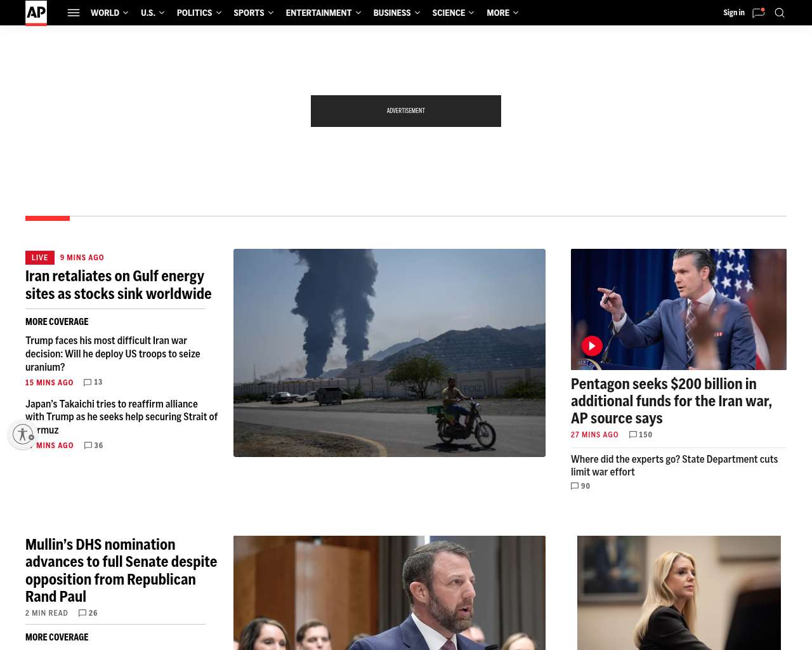Expand the Sports menu chevron
The width and height of the screenshot is (812, 650).
[270, 13]
